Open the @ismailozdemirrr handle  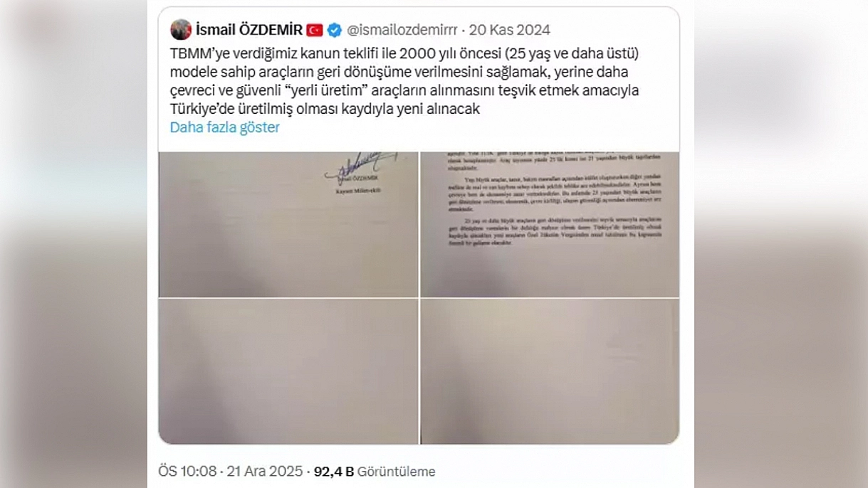pos(402,30)
